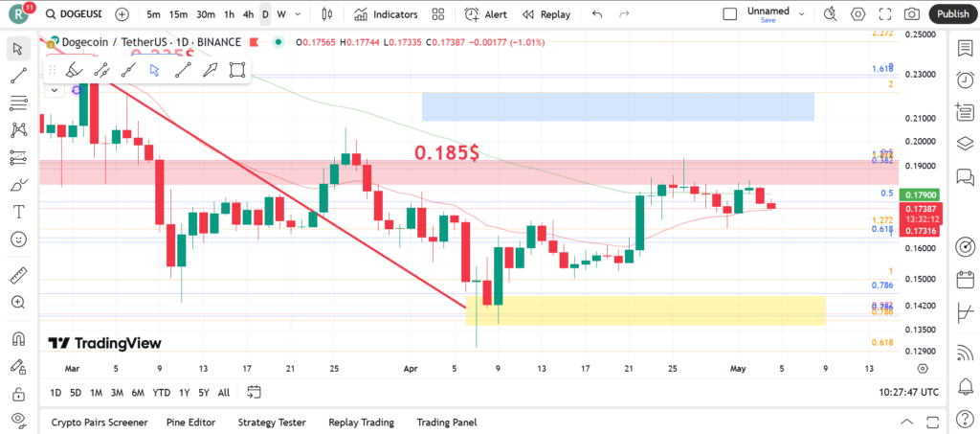980x434 pixels.
Task: Open the broadcast streams icon in right sidebar
Action: click(x=965, y=354)
